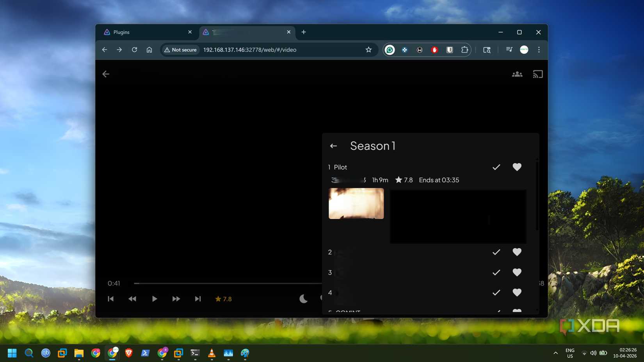Toggle the favorite heart for episode 3
The image size is (644, 362).
pos(517,272)
